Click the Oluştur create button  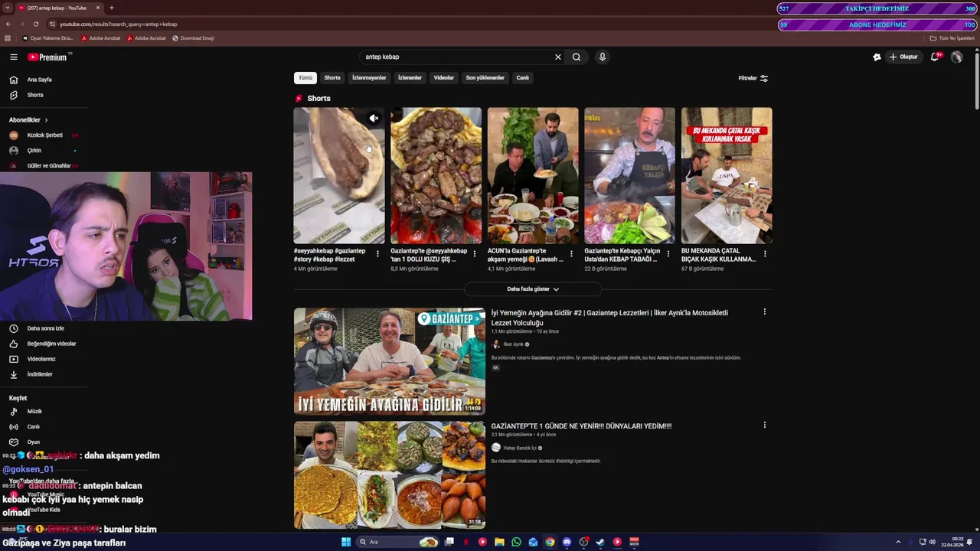coord(903,57)
